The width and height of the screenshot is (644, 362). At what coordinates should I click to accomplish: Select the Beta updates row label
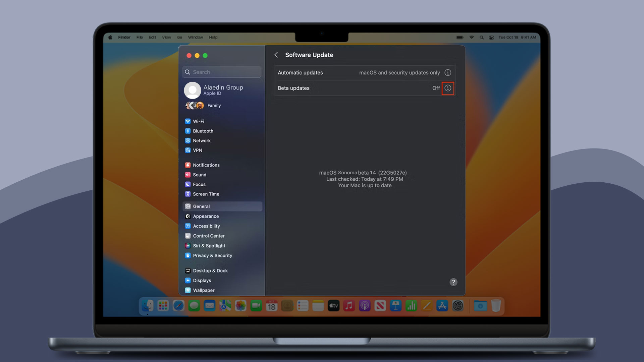293,88
